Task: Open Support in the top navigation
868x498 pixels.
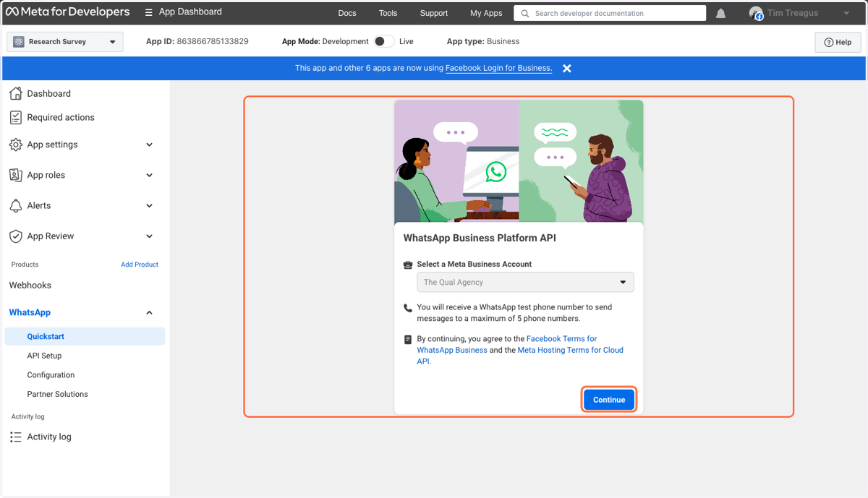Action: 434,13
